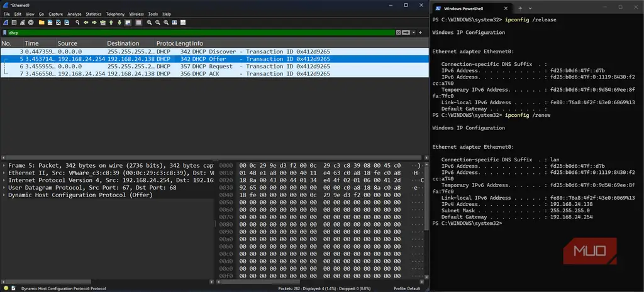Reload this capture file
Image resolution: width=644 pixels, height=292 pixels.
pos(67,23)
